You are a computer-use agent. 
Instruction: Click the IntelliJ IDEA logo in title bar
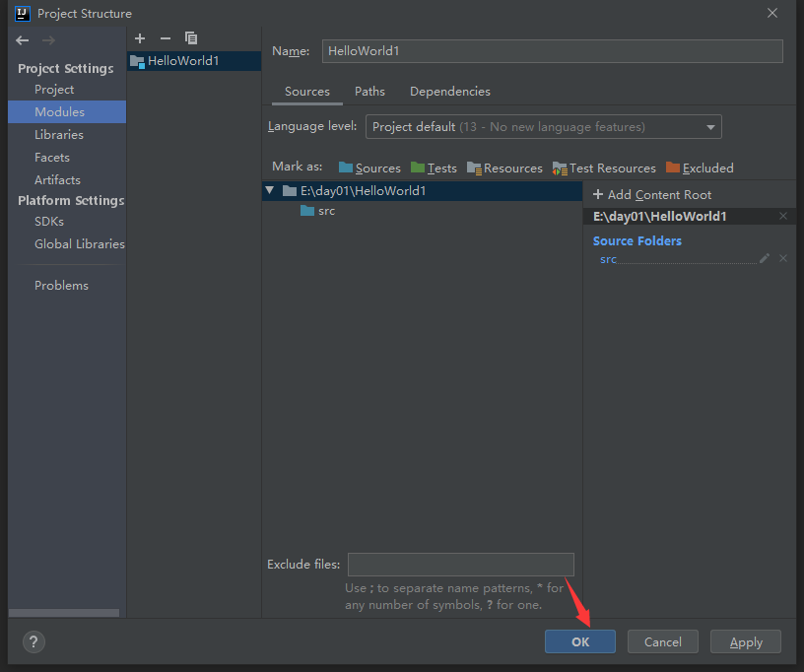pos(22,14)
